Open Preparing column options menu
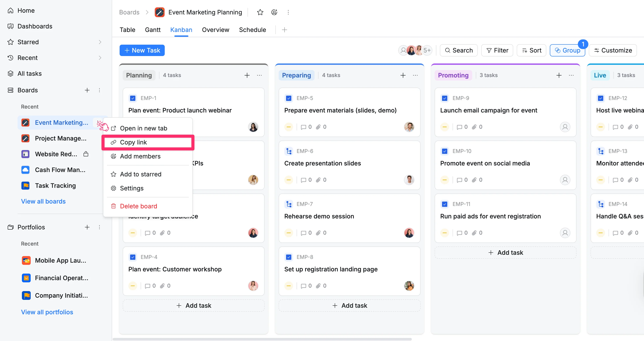Image resolution: width=644 pixels, height=341 pixels. coord(415,75)
